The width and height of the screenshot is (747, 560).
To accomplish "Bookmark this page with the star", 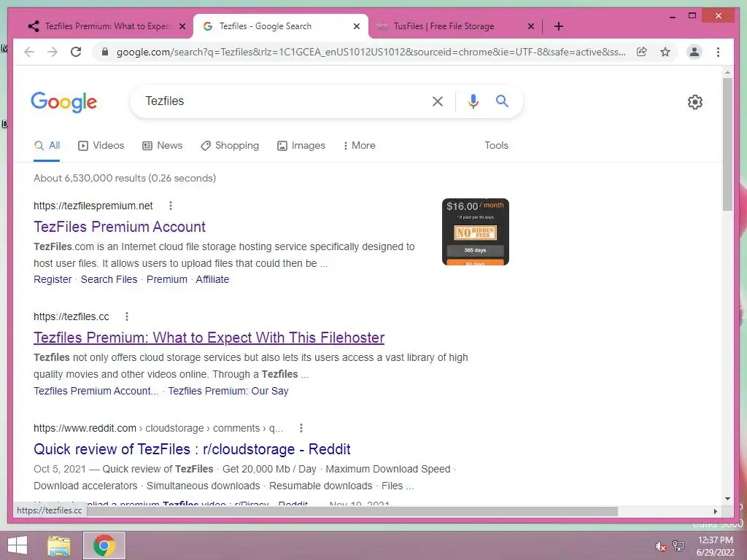I will (665, 52).
